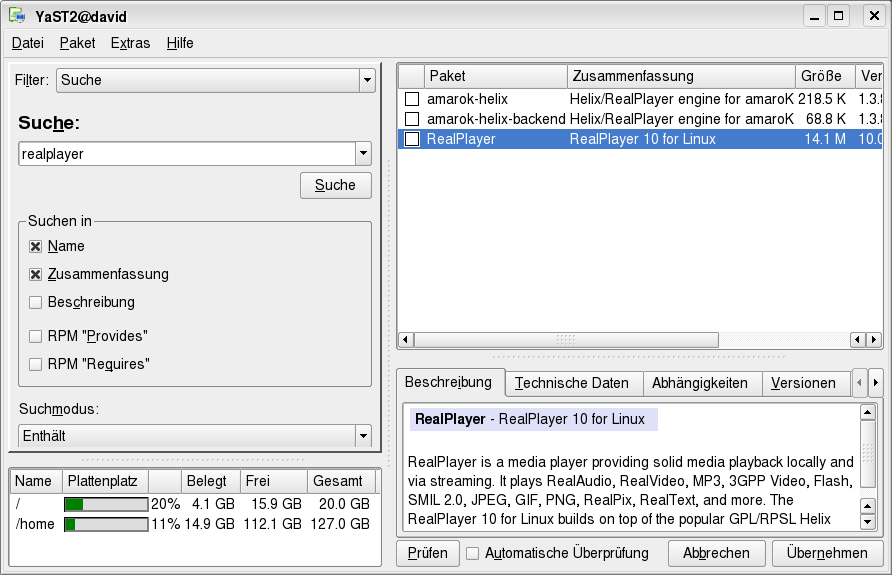Screen dimensions: 892x575
Task: Open the Extras menu
Action: 130,43
